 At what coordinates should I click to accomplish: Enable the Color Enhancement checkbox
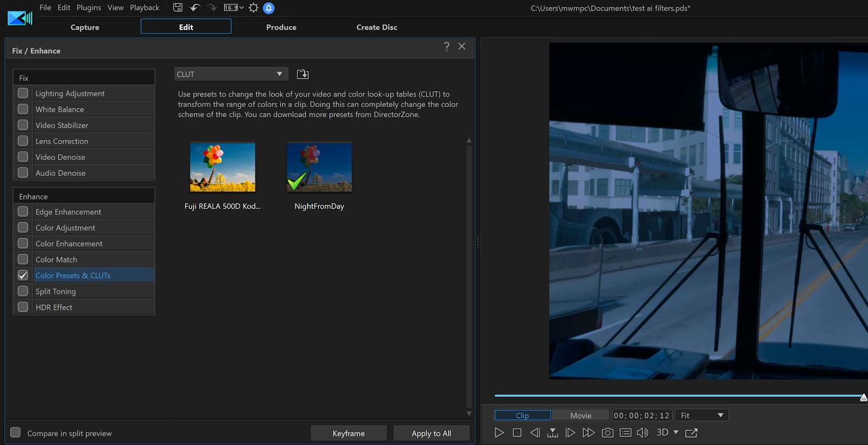[23, 243]
